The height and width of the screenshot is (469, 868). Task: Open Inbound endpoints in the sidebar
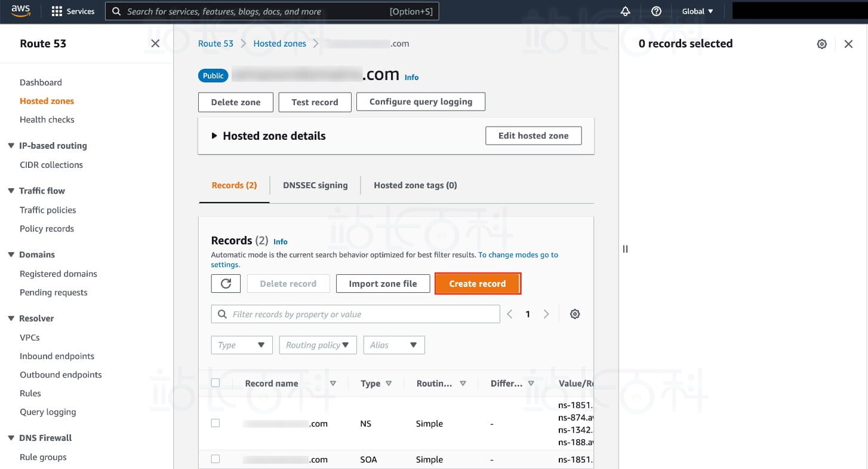(57, 356)
